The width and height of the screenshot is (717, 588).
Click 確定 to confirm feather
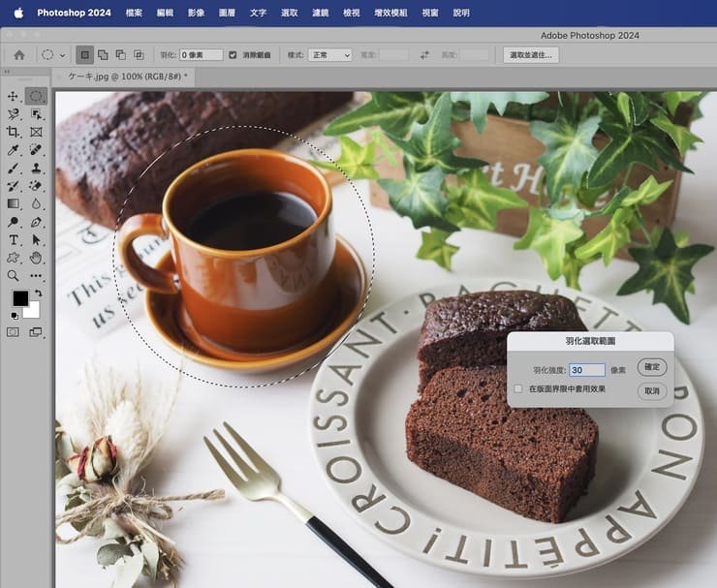click(x=652, y=367)
